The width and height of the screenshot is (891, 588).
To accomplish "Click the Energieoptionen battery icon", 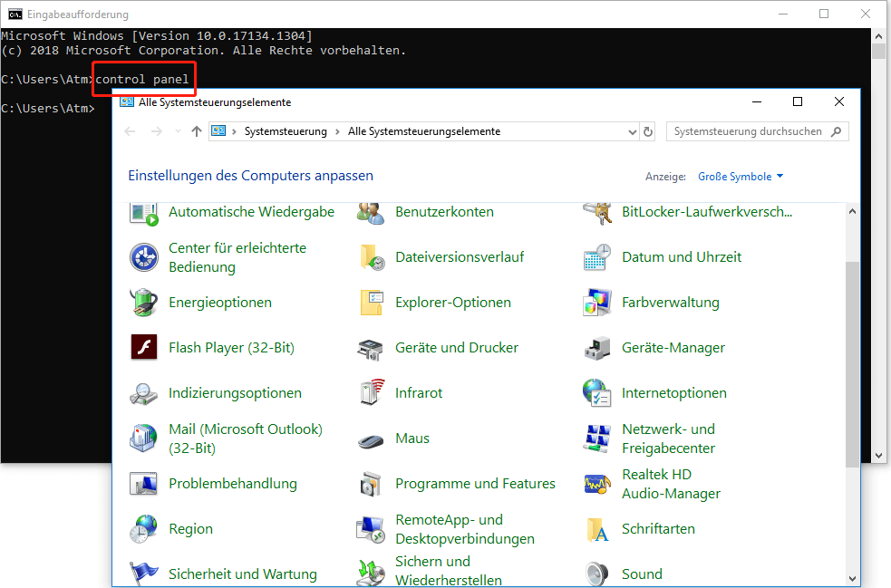I will coord(144,303).
